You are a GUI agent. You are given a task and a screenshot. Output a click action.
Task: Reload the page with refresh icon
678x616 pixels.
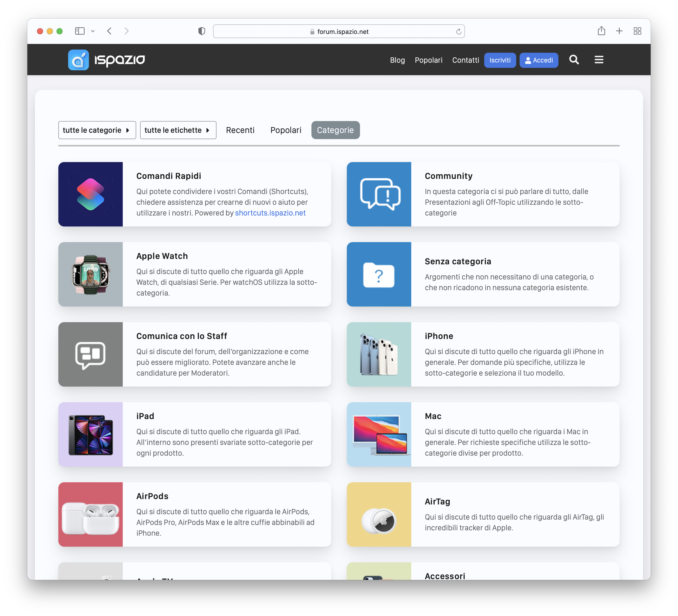[x=458, y=32]
